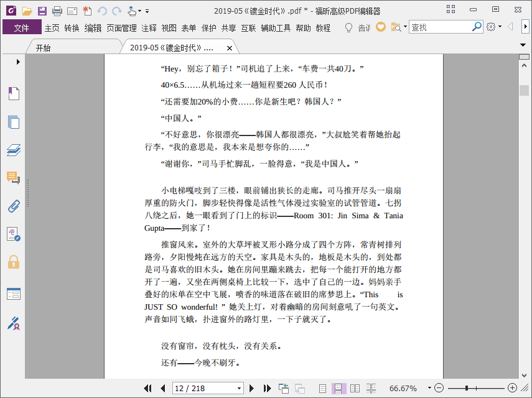532x398 pixels.
Task: Open the digital signatures panel
Action: [14, 234]
